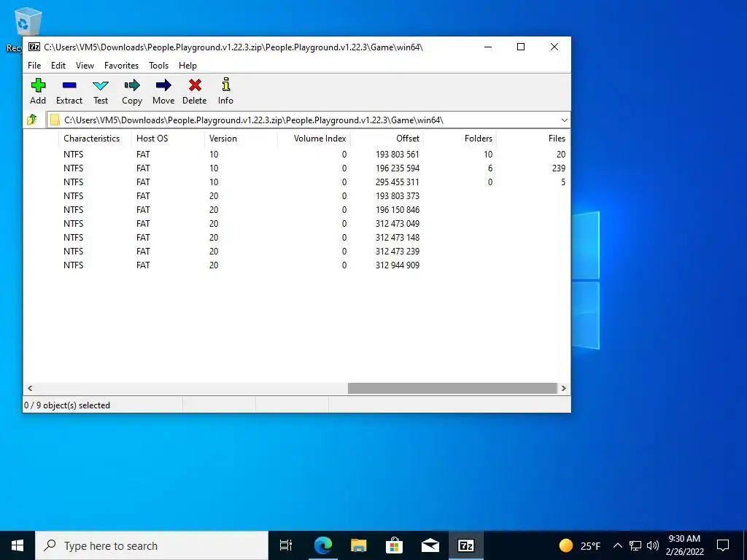Expand address bar path dropdown
The height and width of the screenshot is (560, 747).
564,120
